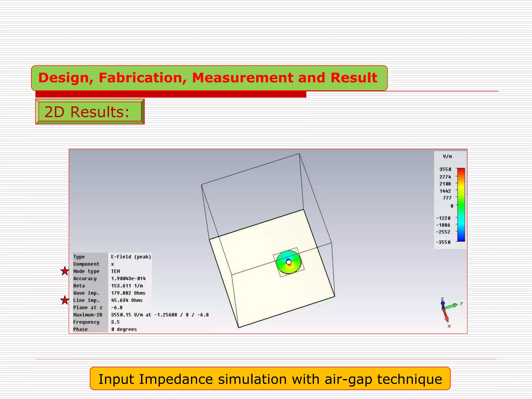Select the '2D Results:' heading box
Viewport: 532px width, 399px height.
90,112
